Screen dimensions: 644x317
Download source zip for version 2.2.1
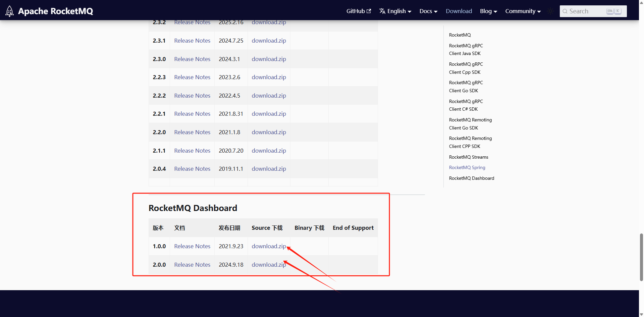point(269,114)
